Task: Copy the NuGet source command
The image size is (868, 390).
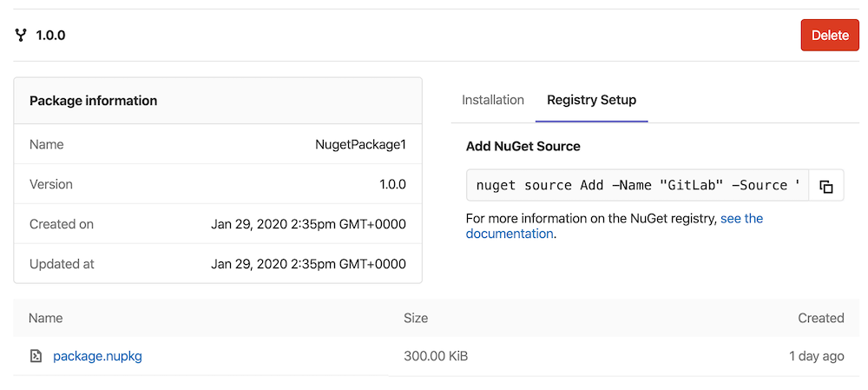Action: pos(826,185)
